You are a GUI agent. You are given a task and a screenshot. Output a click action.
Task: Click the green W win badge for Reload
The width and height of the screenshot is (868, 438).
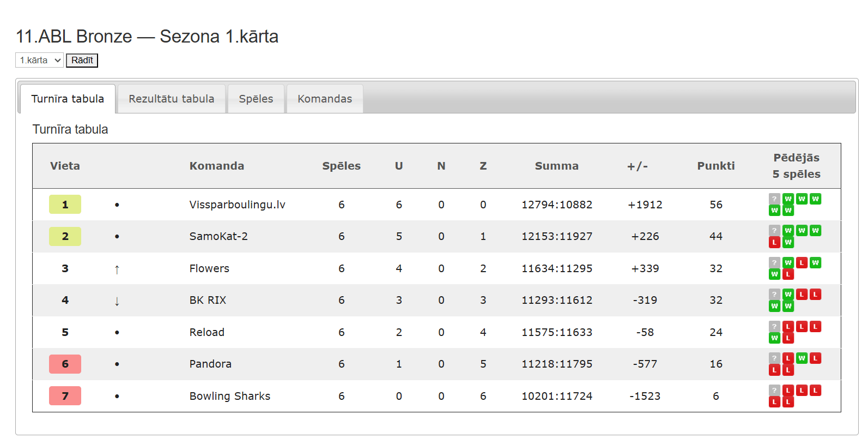tap(774, 338)
